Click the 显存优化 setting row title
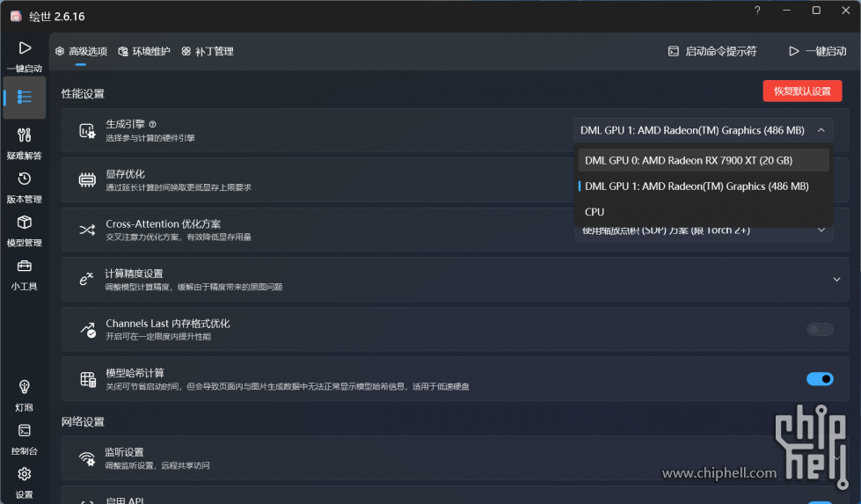The width and height of the screenshot is (861, 504). point(125,174)
